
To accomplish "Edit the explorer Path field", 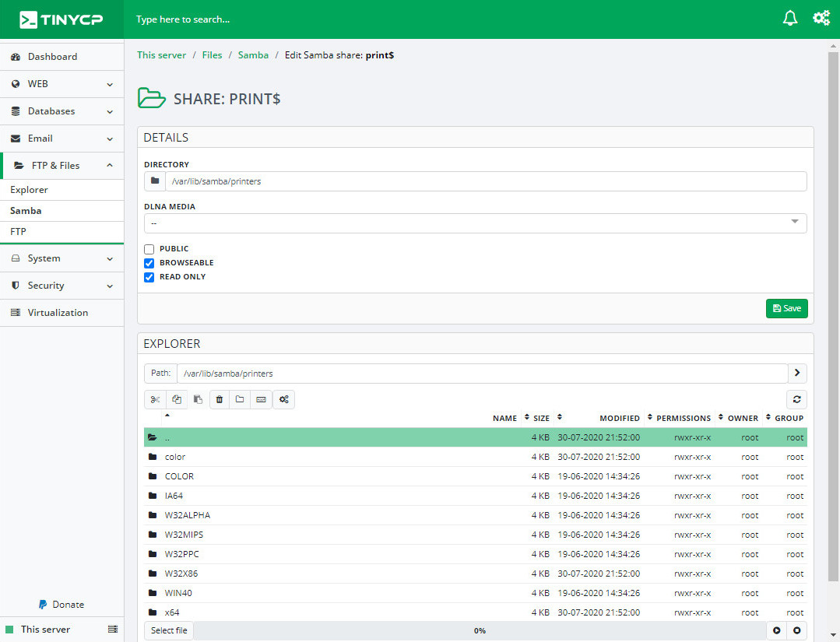I will click(x=482, y=374).
